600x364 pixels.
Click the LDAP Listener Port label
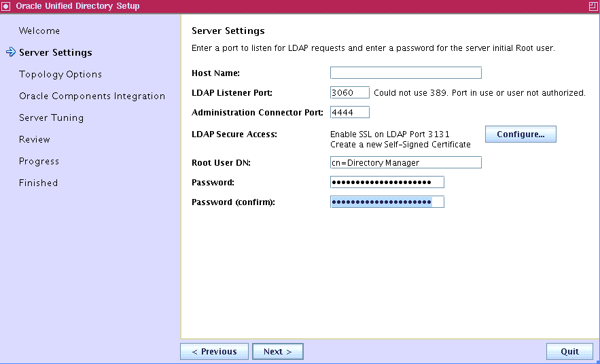[232, 93]
